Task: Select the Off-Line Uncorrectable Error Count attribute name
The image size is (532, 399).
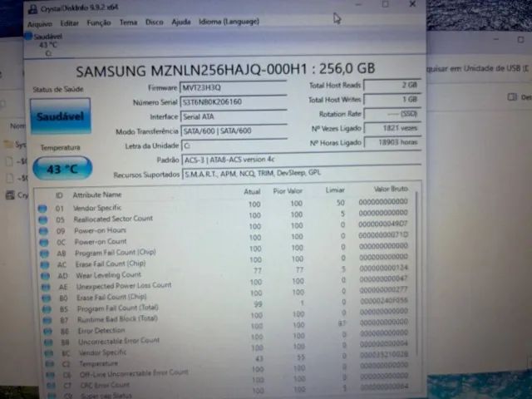Action: (134, 373)
